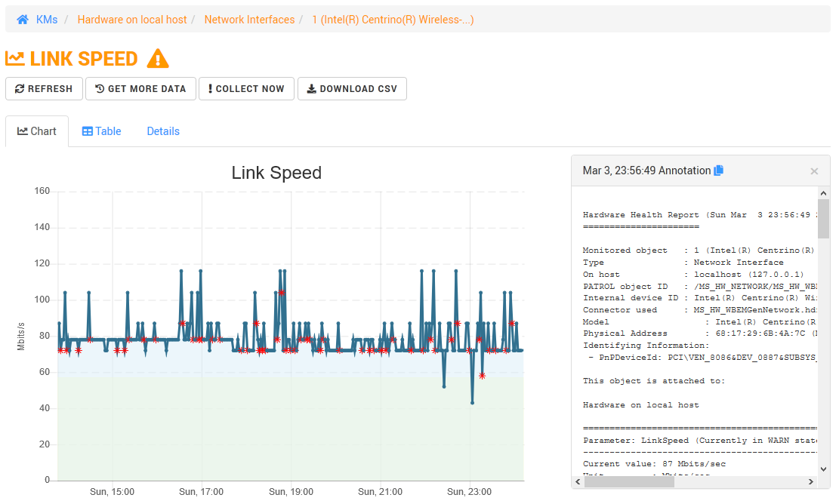The image size is (839, 504).
Task: Click Get More Data button
Action: 140,88
